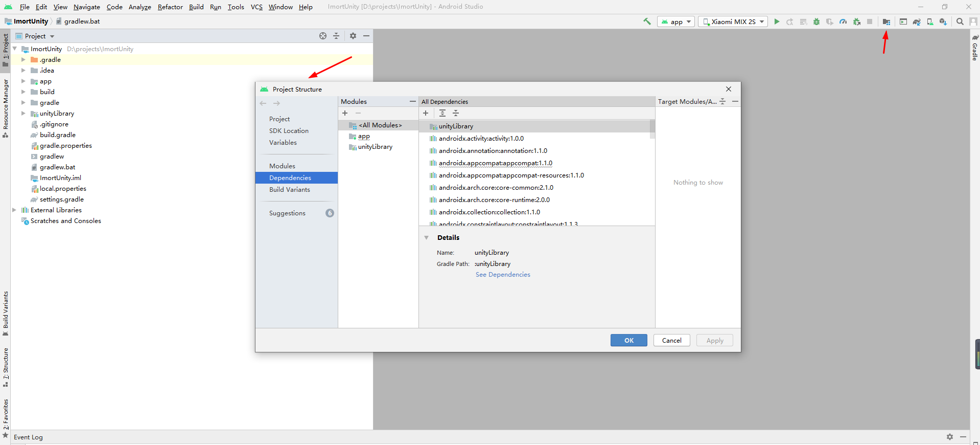Click Attach Debugger to Android Process icon
The height and width of the screenshot is (445, 980).
[856, 21]
